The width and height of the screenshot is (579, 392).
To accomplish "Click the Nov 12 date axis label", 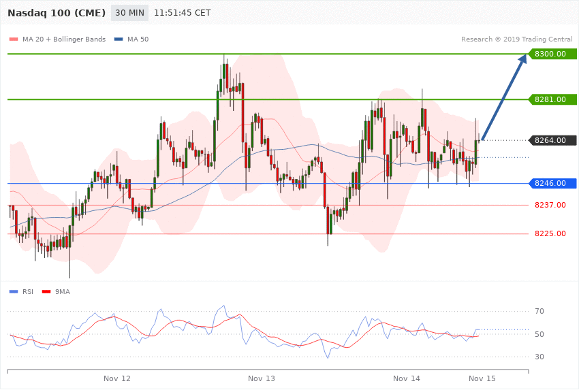I will (117, 378).
